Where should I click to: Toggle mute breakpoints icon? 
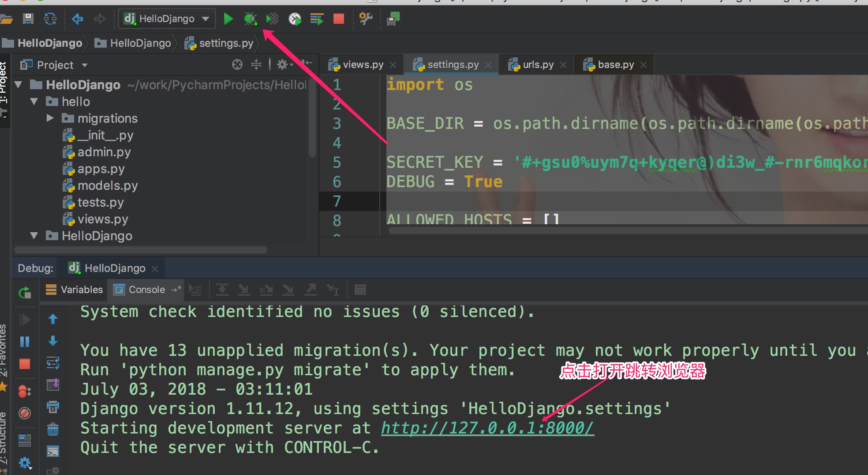click(x=25, y=413)
